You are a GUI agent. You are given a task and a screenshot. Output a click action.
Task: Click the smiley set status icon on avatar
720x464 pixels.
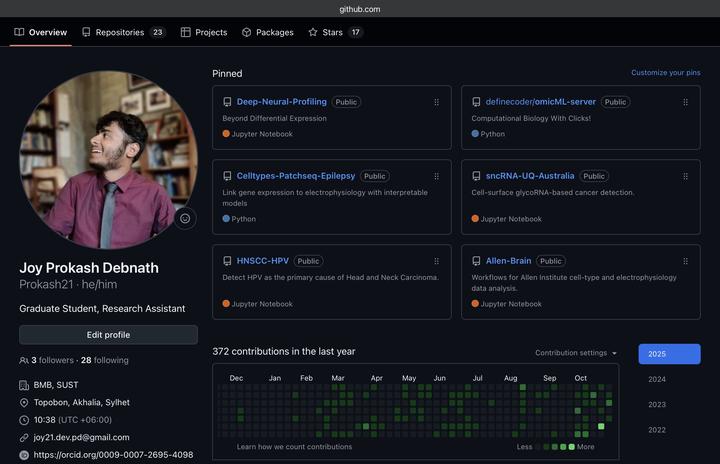pyautogui.click(x=185, y=219)
